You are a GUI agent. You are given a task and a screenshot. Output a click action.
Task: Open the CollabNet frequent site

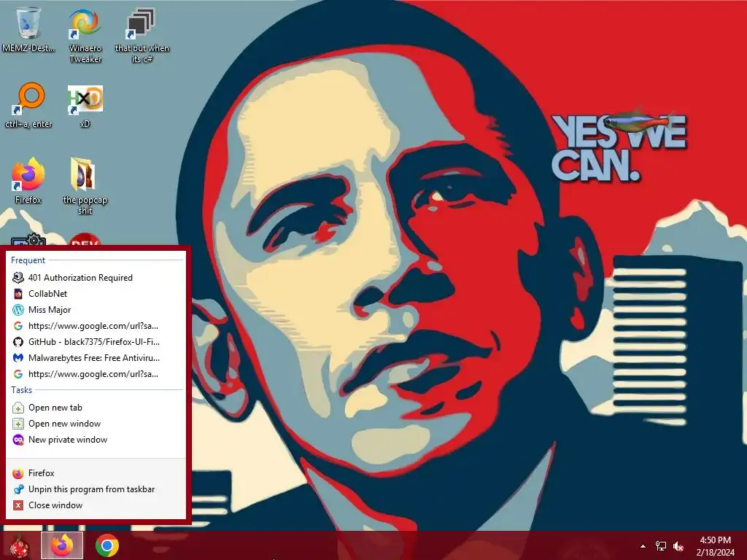tap(96, 294)
